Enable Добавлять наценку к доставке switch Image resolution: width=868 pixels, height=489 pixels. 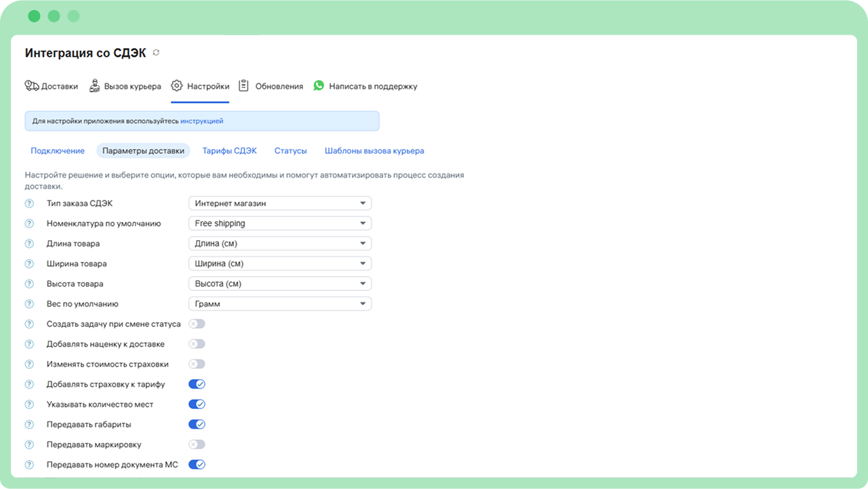(x=197, y=344)
